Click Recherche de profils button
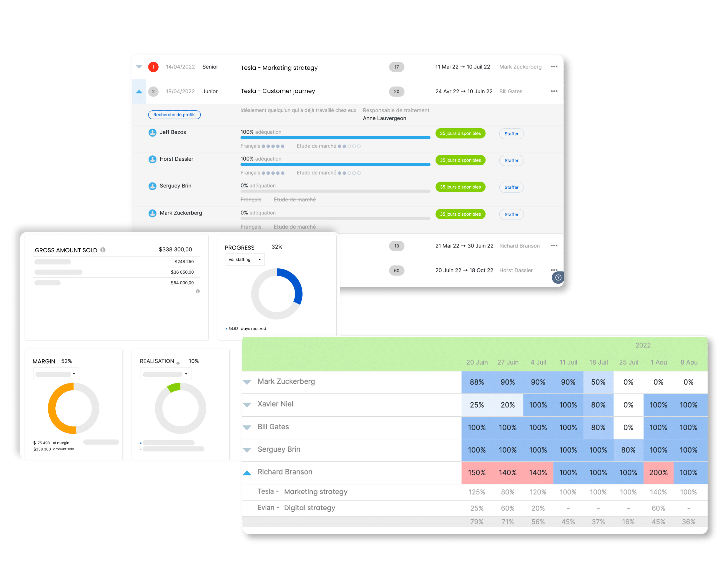Viewport: 728px width, 580px height. pyautogui.click(x=174, y=115)
